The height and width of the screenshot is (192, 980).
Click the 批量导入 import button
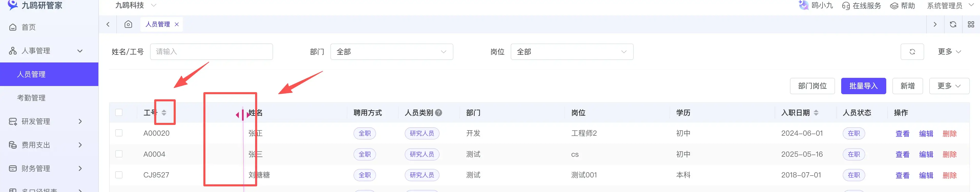pos(863,86)
